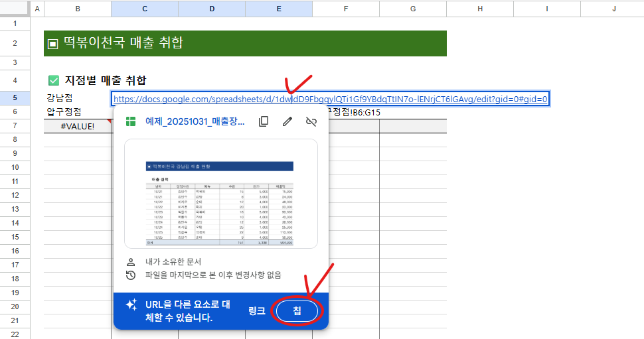644x339 pixels.
Task: Open the spreadsheet preview thumbnail
Action: 220,194
